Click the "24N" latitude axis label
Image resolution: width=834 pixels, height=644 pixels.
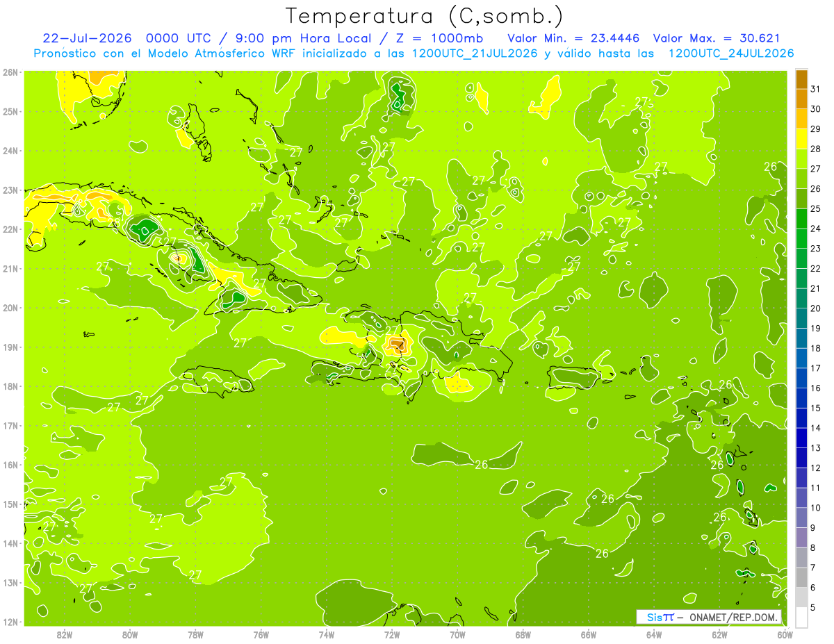(10, 151)
